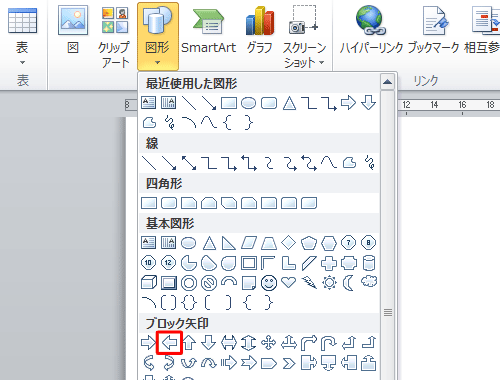The height and width of the screenshot is (380, 500).
Task: Select the Decagon shape labeled 10
Action: [x=149, y=263]
